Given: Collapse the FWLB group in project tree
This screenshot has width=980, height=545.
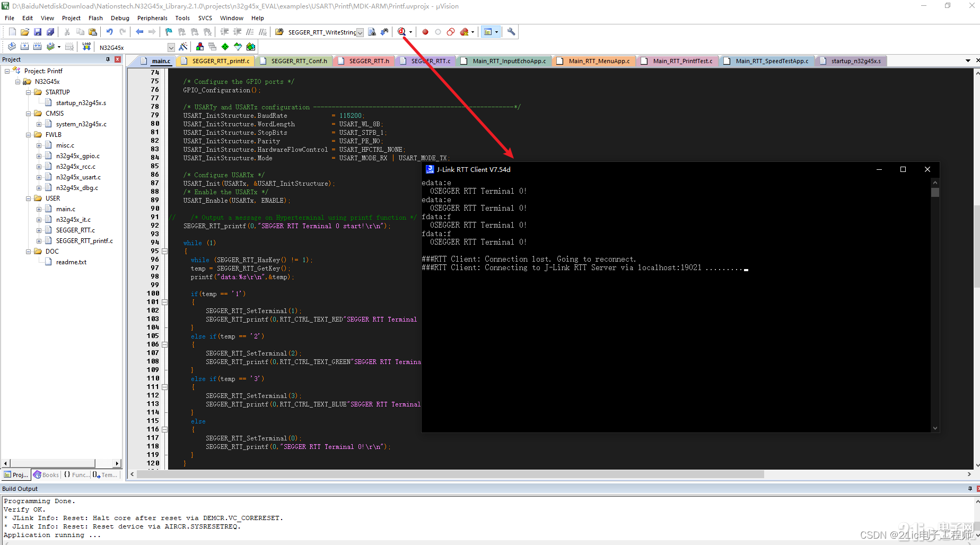Looking at the screenshot, I should [28, 134].
